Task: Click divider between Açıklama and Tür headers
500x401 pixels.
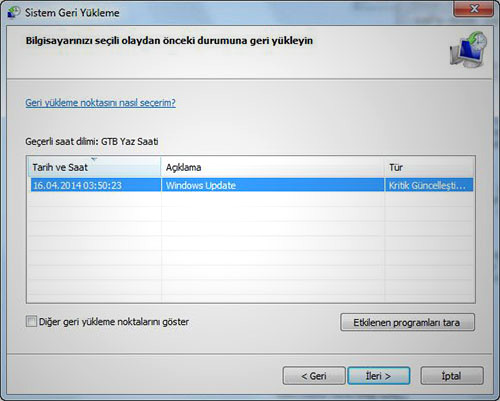Action: 384,167
